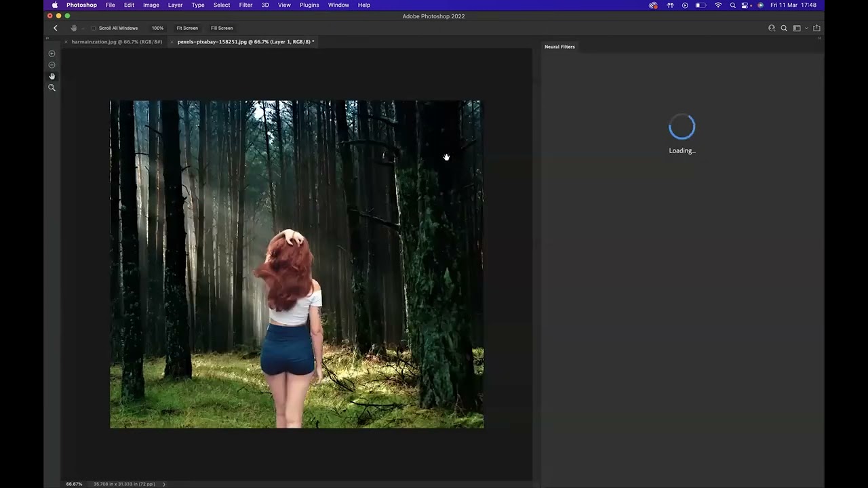Open the Filter menu

[x=245, y=5]
